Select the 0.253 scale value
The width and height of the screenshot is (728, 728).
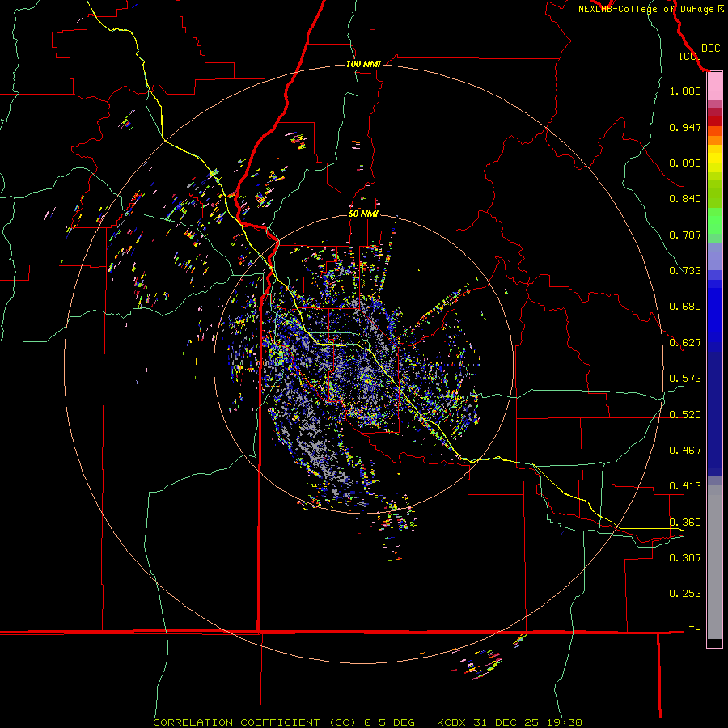(x=685, y=594)
